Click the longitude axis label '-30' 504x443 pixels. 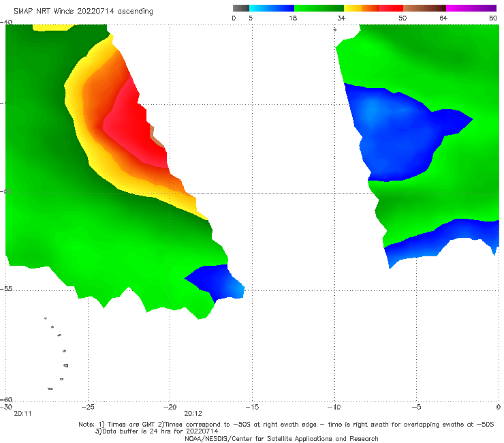tap(6, 407)
